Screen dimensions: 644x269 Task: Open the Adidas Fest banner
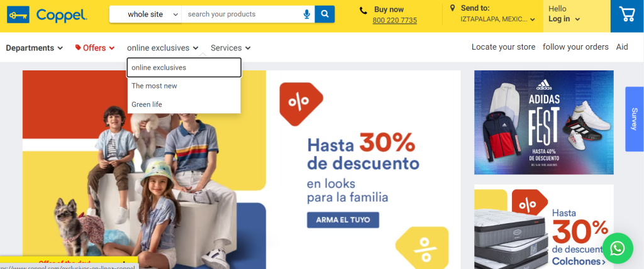click(544, 123)
